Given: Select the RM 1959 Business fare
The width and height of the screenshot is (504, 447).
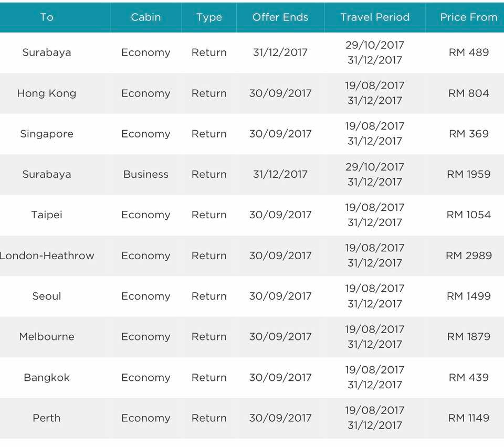Looking at the screenshot, I should click(x=469, y=174).
